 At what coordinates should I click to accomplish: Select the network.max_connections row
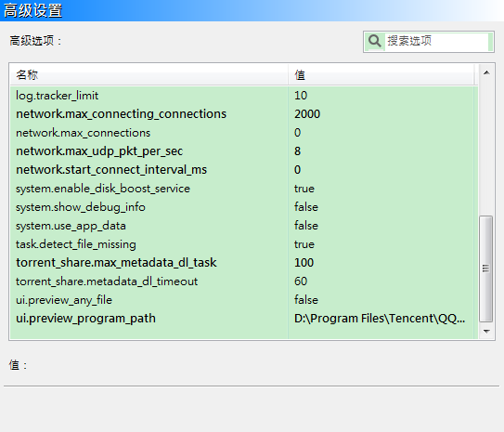(x=241, y=133)
